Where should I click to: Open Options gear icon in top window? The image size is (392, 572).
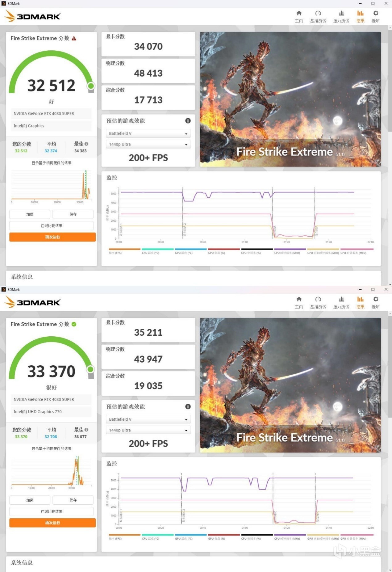[375, 13]
